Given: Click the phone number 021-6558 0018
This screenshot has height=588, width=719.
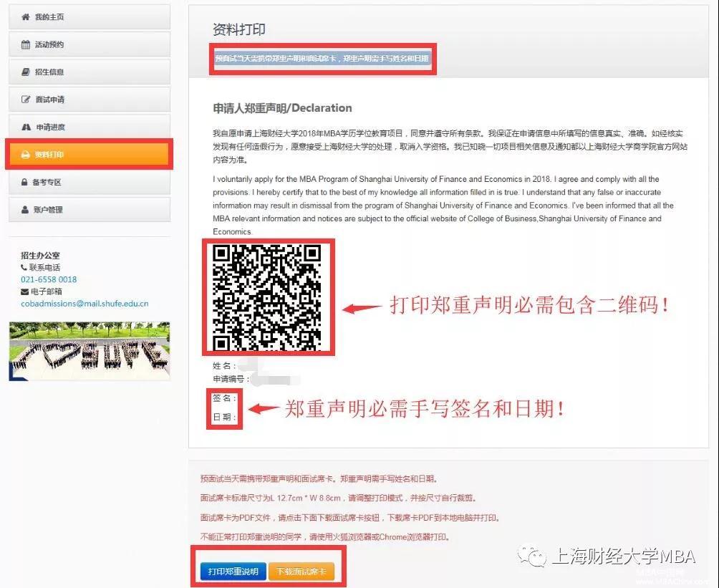Looking at the screenshot, I should point(49,279).
